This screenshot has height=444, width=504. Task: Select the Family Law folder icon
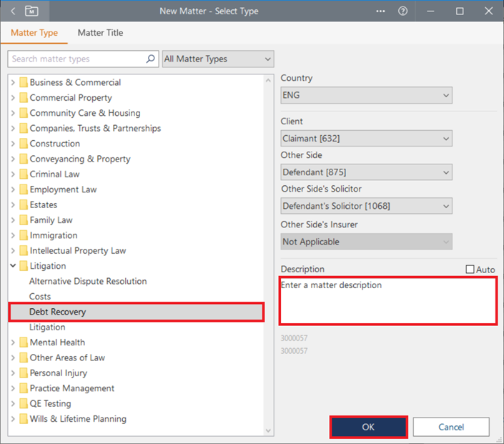point(24,220)
